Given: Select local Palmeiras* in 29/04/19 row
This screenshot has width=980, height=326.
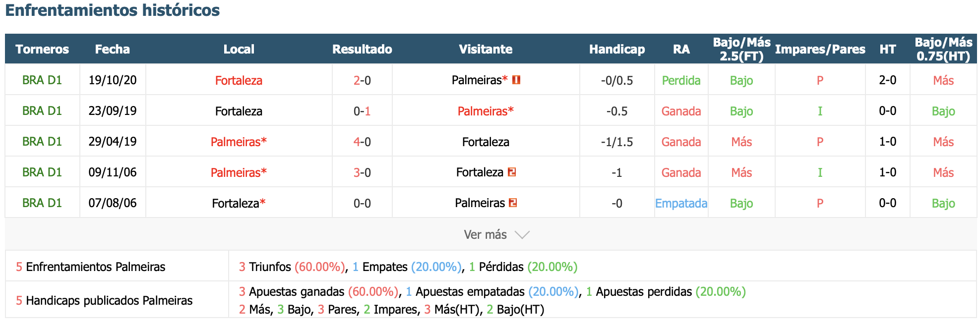Looking at the screenshot, I should click(x=239, y=142).
